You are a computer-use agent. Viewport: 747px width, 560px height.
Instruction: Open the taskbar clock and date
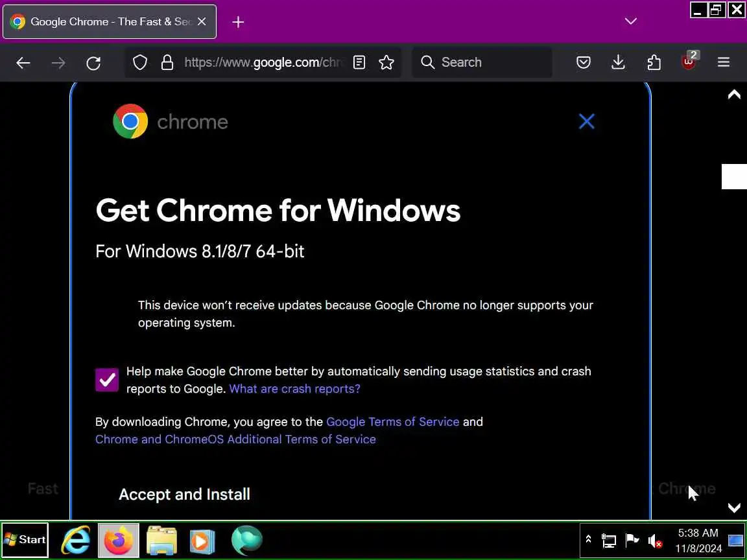tap(698, 541)
